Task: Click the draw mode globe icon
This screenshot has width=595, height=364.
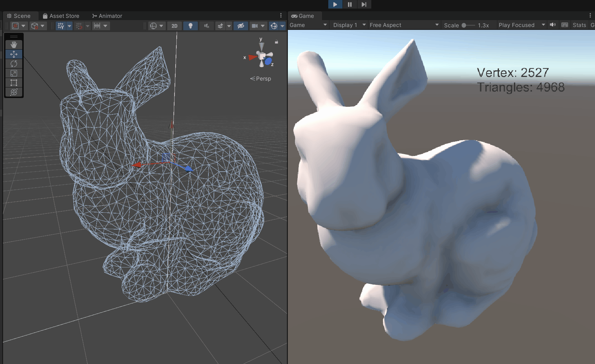Action: click(x=153, y=26)
